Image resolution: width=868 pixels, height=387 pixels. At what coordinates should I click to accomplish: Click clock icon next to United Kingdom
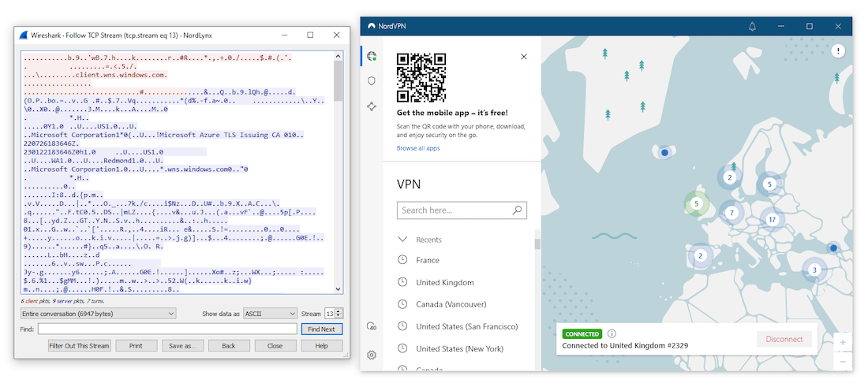[x=402, y=282]
